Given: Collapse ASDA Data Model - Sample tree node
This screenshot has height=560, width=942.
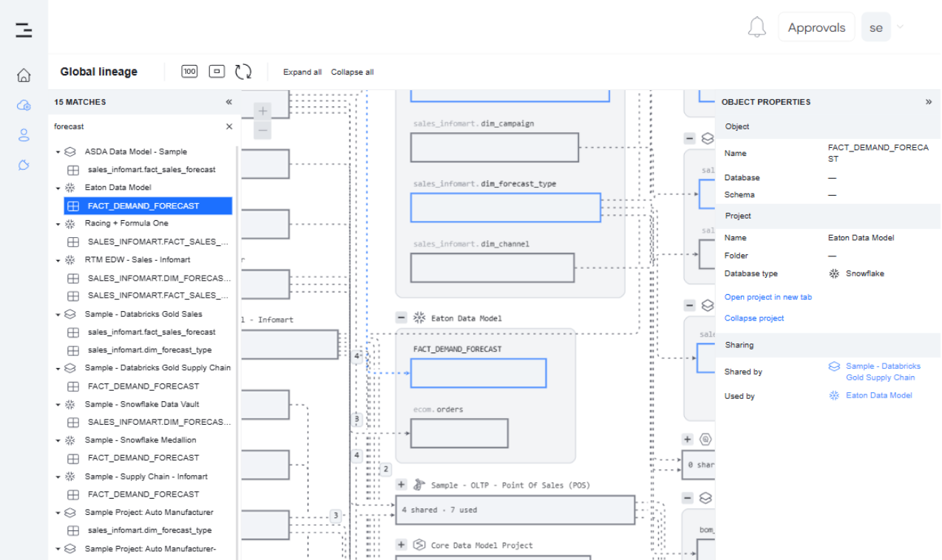Looking at the screenshot, I should coord(58,152).
